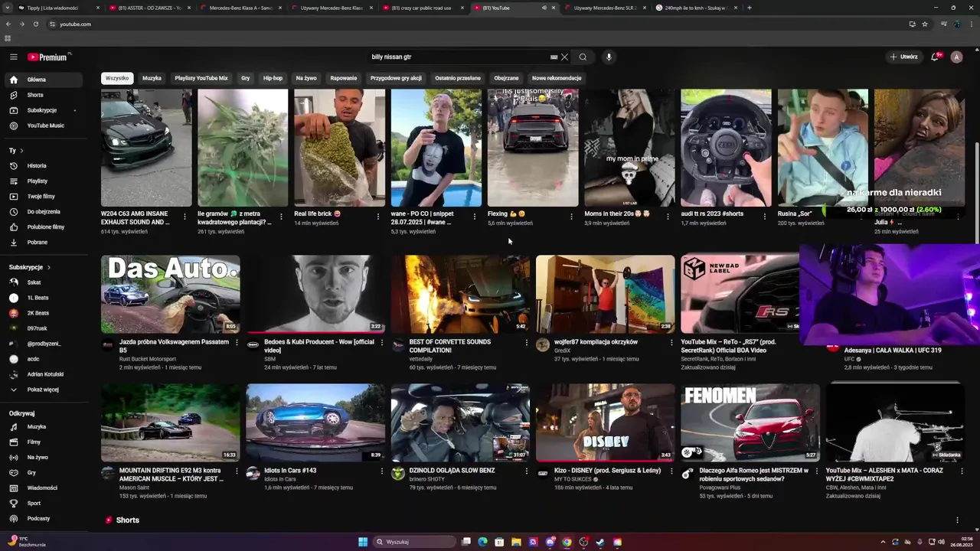Expand the Ty section header

tap(16, 151)
